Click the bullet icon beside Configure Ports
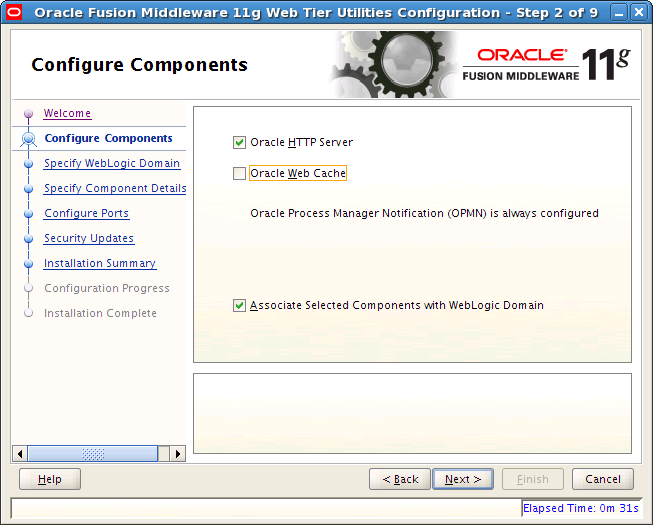 (28, 214)
